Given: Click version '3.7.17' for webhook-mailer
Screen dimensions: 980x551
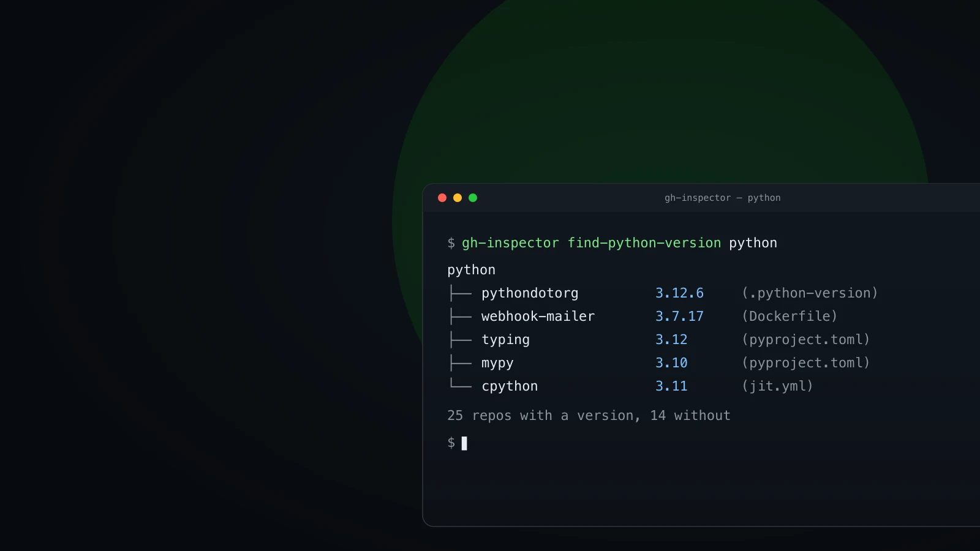Looking at the screenshot, I should click(x=679, y=317).
